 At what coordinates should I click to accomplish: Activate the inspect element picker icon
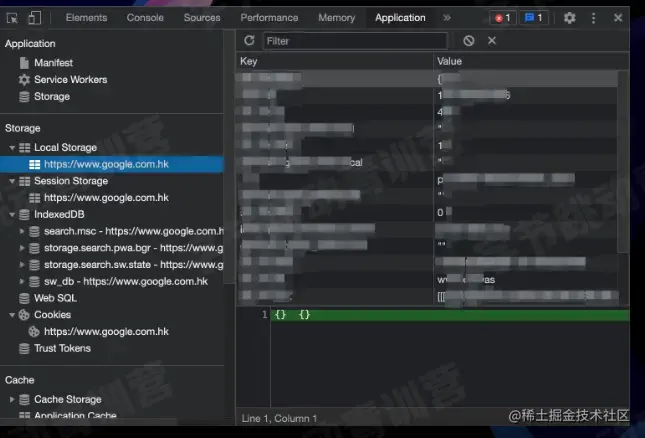coord(12,18)
